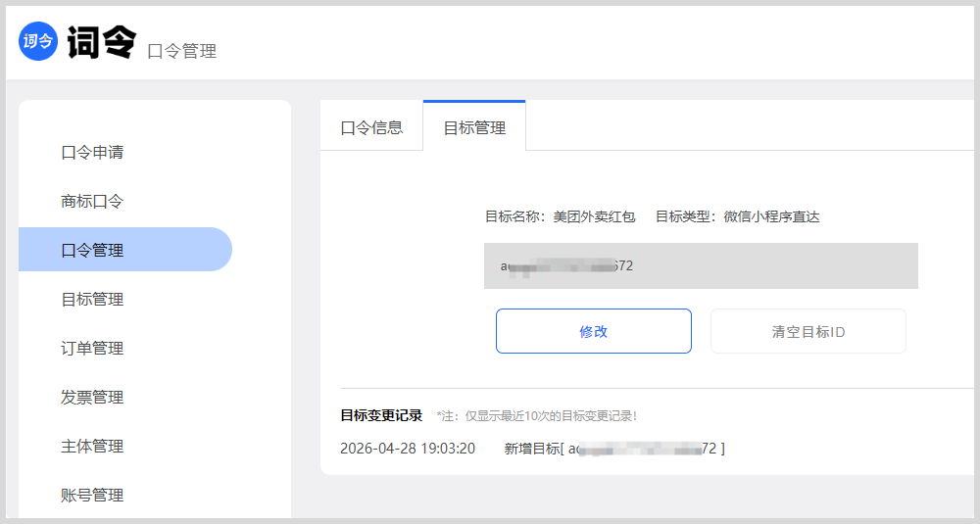Click the 词令 brand title text
Screen dimensions: 980x524
tap(101, 42)
